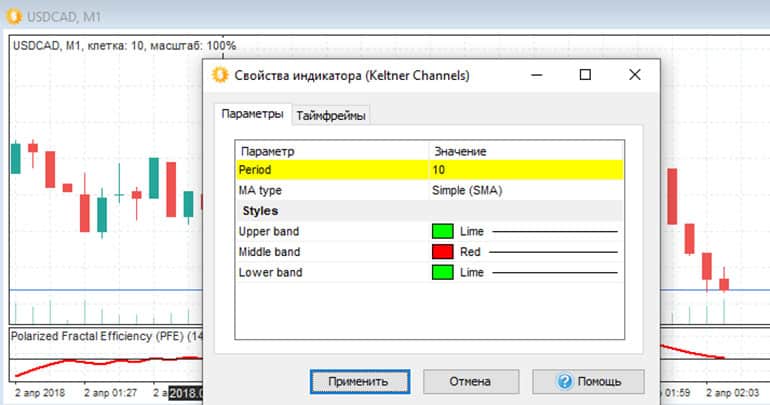Edit the Period value 10
The width and height of the screenshot is (770, 405).
coord(526,170)
